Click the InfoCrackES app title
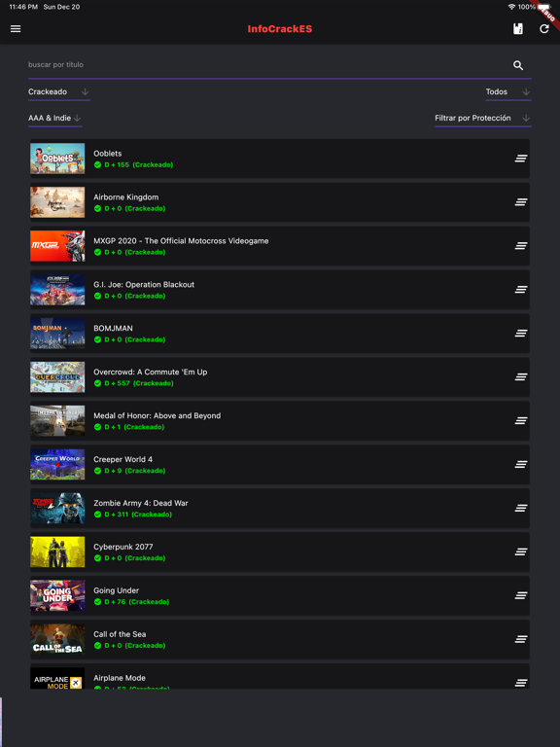Screen dimensions: 560x747 point(280,29)
